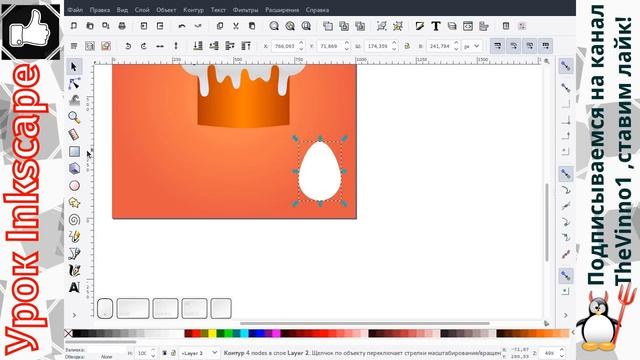Select the Selector arrow tool
Image resolution: width=640 pixels, height=360 pixels.
click(74, 67)
